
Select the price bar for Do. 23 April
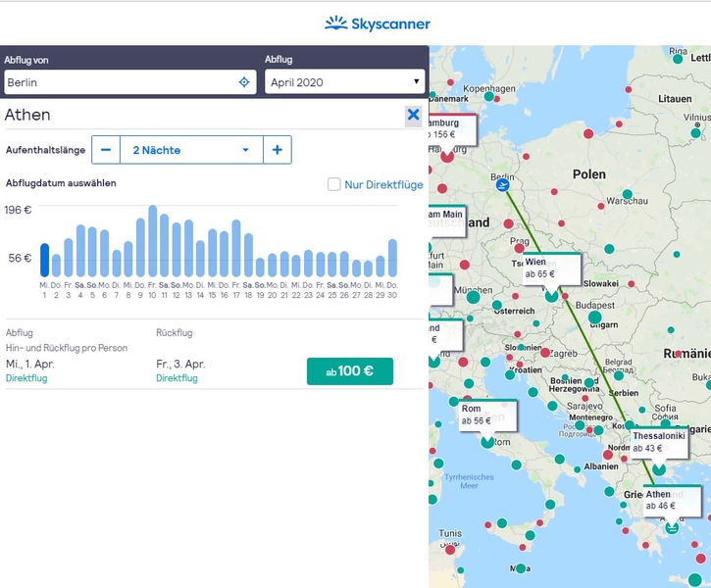(308, 264)
